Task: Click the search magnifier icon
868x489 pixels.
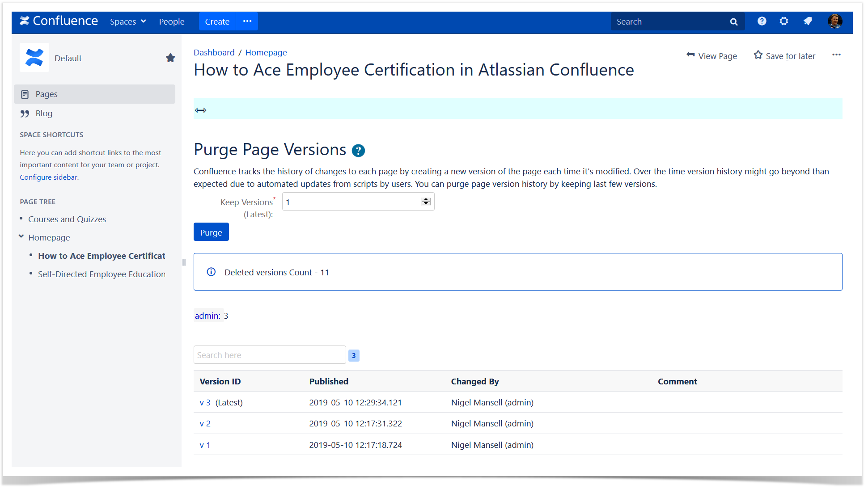Action: 734,21
